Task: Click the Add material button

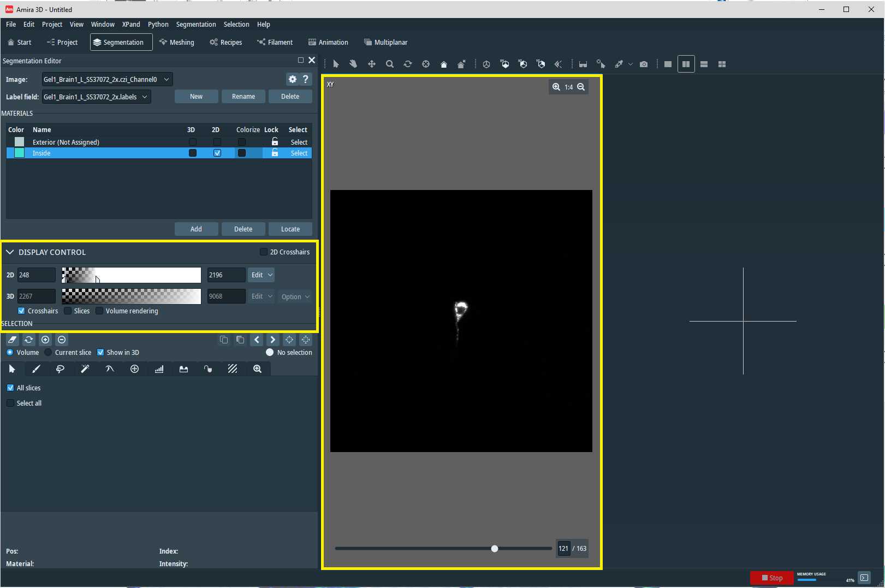Action: [196, 229]
